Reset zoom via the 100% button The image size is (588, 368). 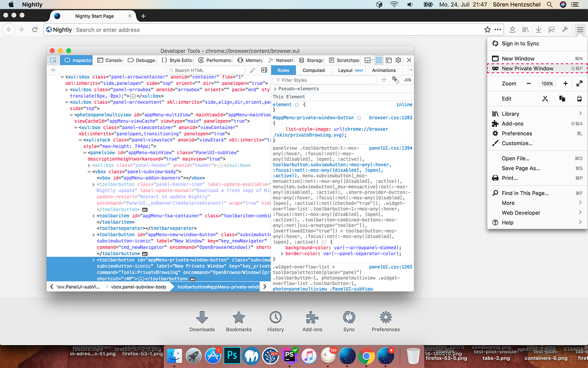point(547,83)
